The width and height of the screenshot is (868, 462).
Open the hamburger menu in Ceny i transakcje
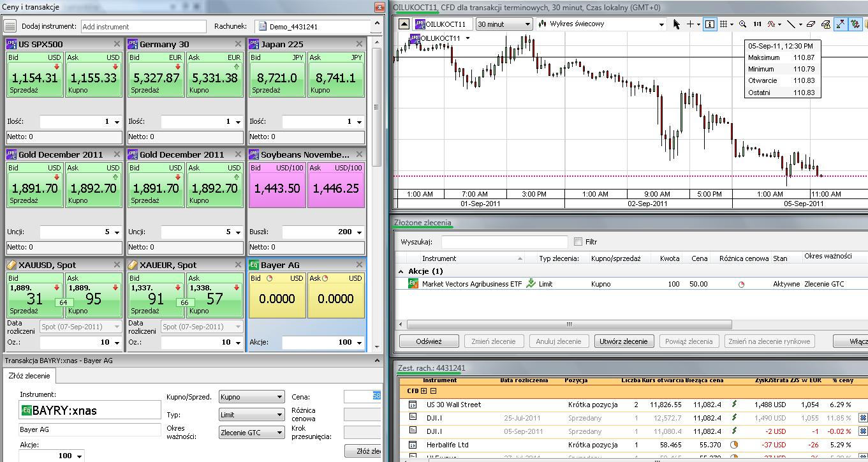click(x=10, y=26)
